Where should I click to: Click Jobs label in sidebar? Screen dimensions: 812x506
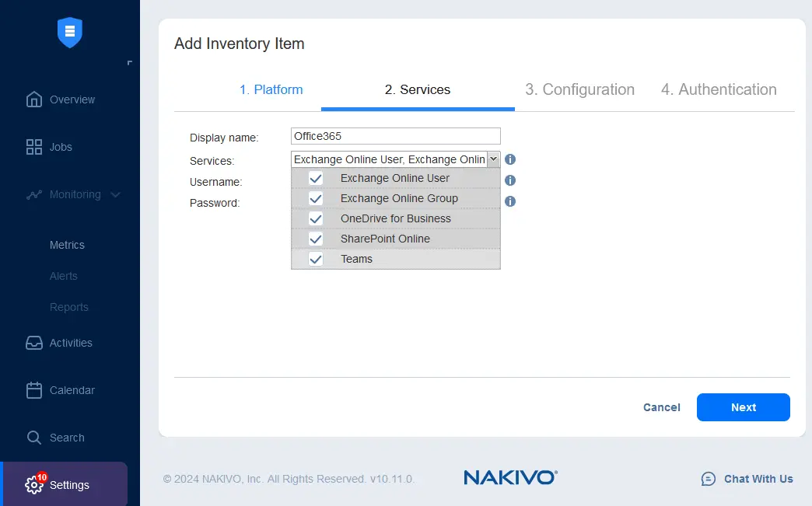[61, 147]
